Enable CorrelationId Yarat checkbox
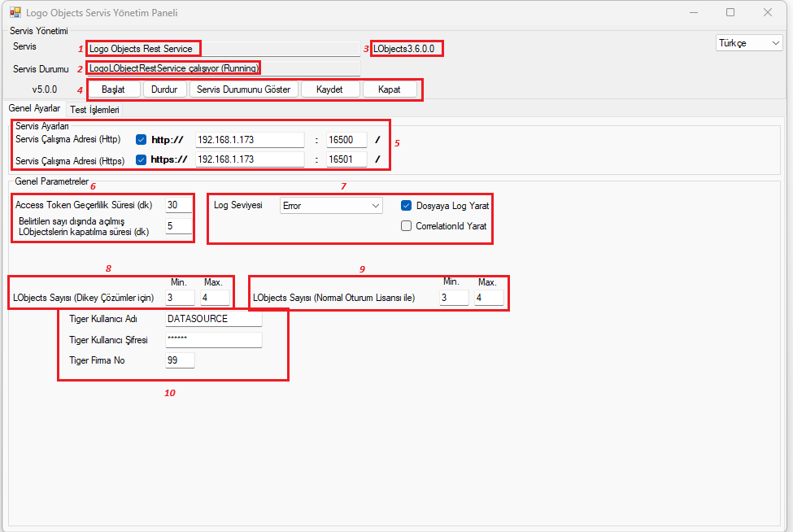Screen dimensions: 793x532 pos(406,226)
